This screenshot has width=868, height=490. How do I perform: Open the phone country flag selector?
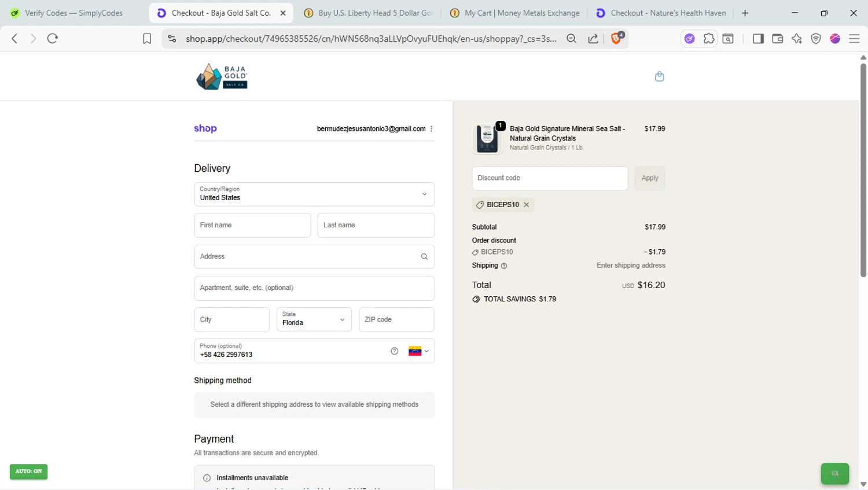(419, 351)
